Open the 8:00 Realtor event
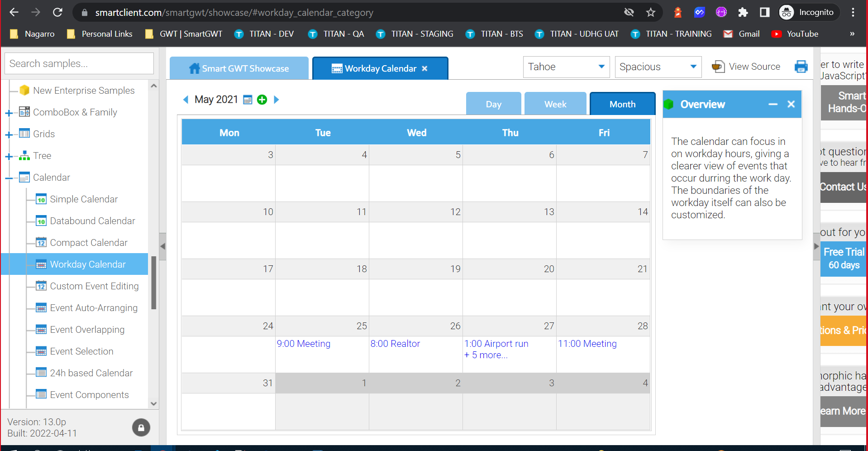The image size is (868, 451). [x=395, y=344]
